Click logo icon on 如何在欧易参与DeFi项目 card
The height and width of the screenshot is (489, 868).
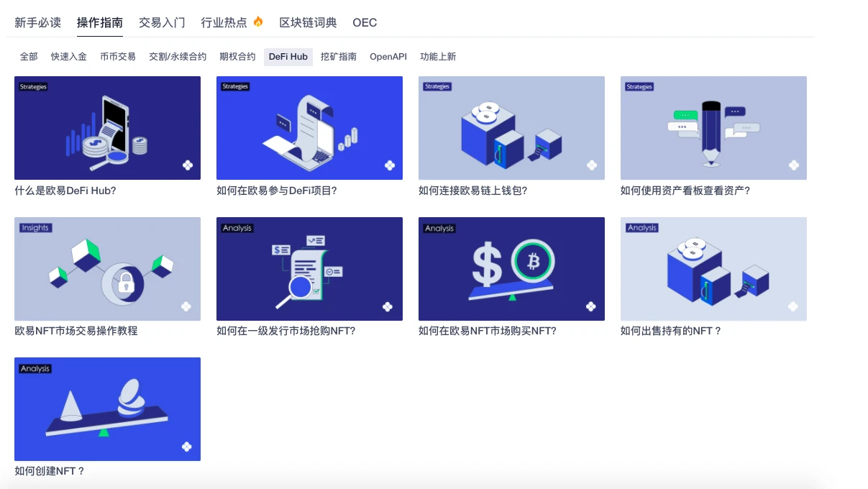click(390, 165)
